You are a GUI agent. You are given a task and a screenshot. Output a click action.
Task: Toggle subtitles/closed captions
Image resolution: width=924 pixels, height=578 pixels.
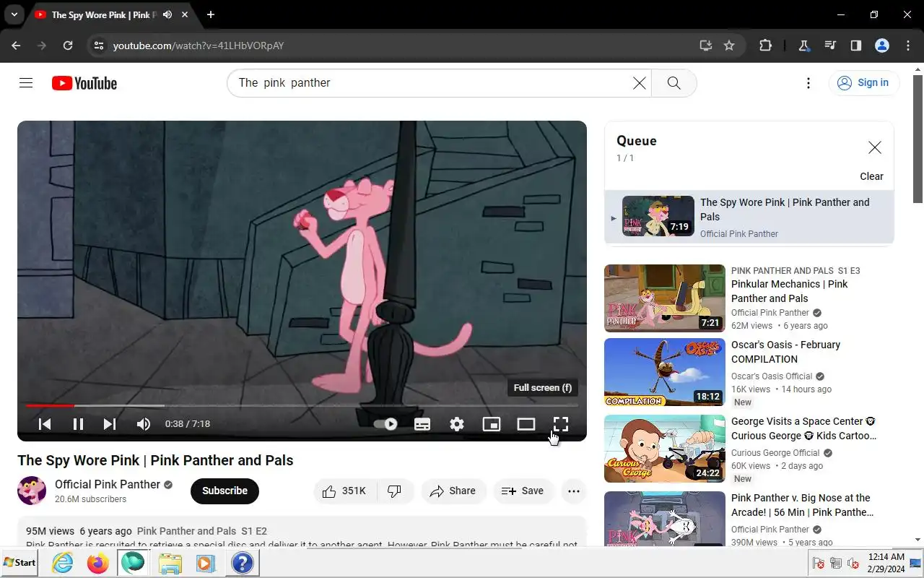(x=422, y=424)
